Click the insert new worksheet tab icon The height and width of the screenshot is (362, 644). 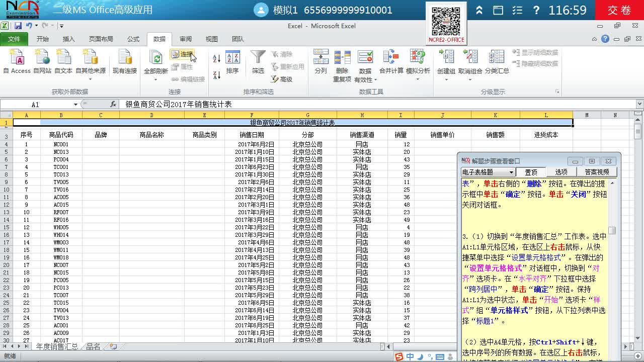pyautogui.click(x=113, y=346)
